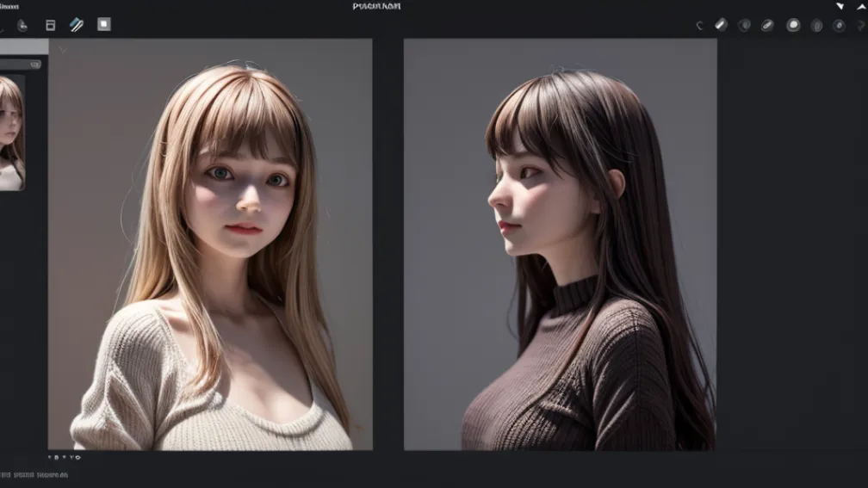Click the round blob icon in left toolbar
The height and width of the screenshot is (488, 868).
(x=22, y=25)
